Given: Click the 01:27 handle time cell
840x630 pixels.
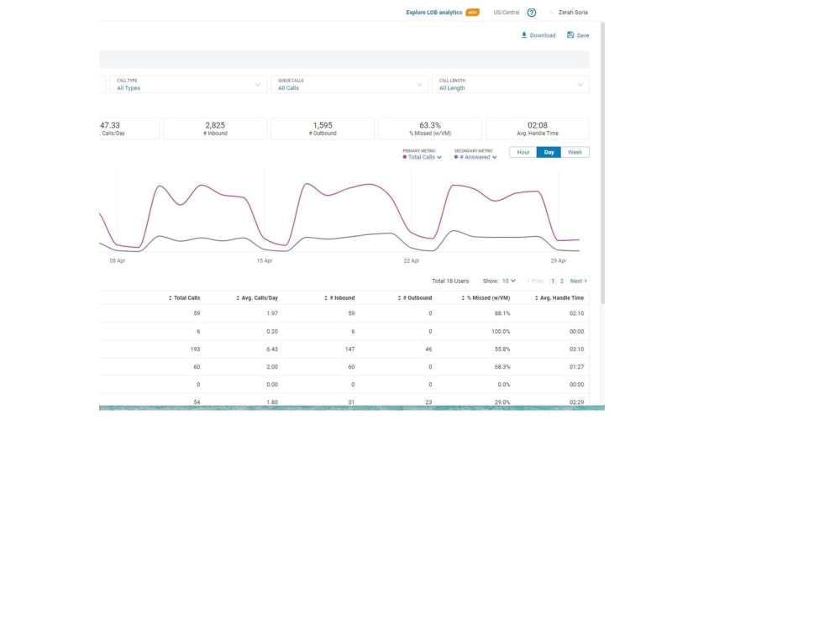Looking at the screenshot, I should [x=576, y=367].
